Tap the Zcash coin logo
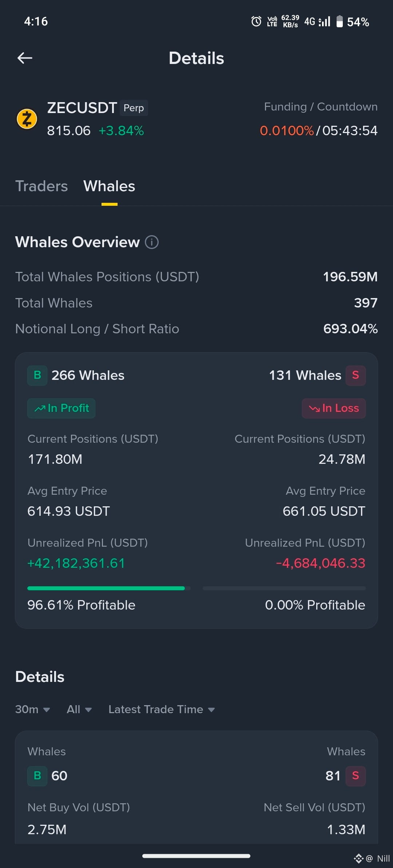The height and width of the screenshot is (868, 393). 27,119
